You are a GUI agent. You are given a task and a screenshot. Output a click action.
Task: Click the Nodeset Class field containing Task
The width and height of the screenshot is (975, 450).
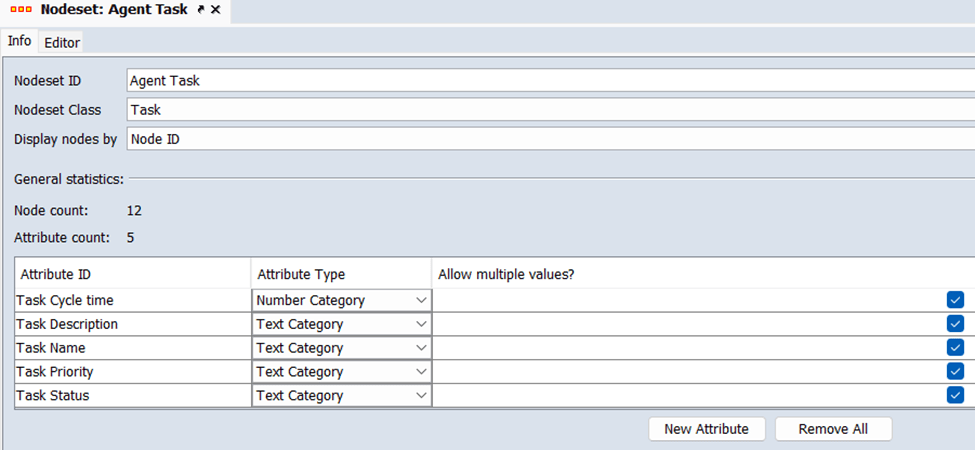(x=550, y=110)
